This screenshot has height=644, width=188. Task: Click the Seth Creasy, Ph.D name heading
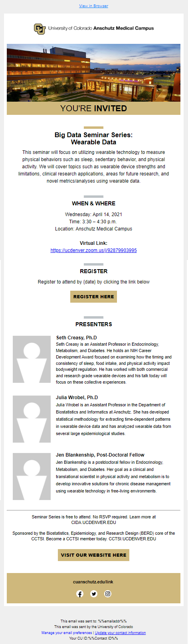(x=76, y=338)
